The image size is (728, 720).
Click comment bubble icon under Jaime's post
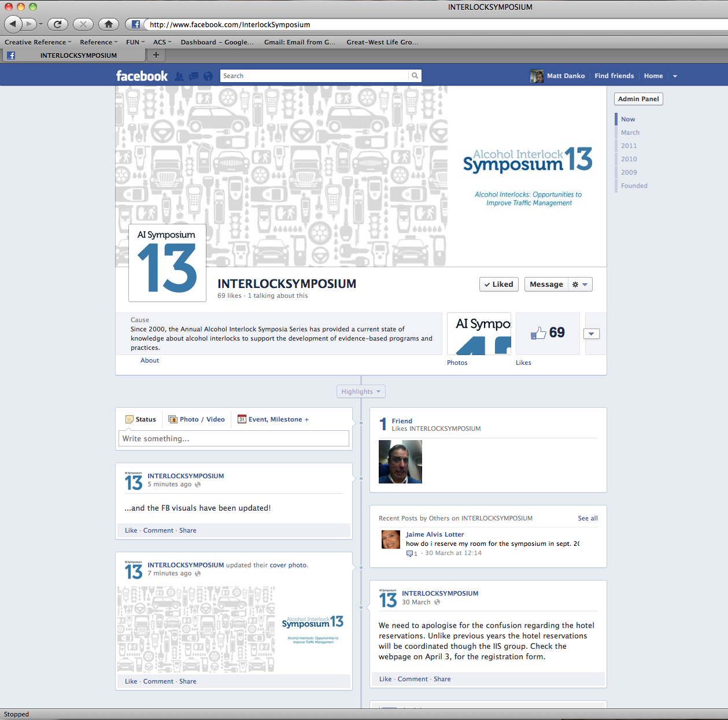(409, 553)
